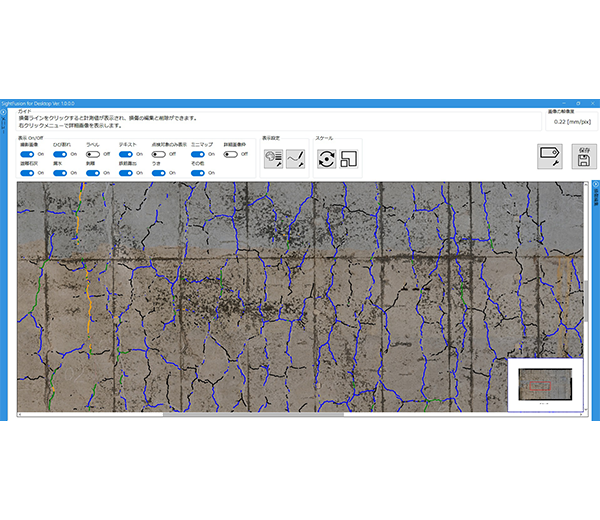Screen dimensions: 600x520
Task: Click the orange crack line at left
Action: click(89, 302)
